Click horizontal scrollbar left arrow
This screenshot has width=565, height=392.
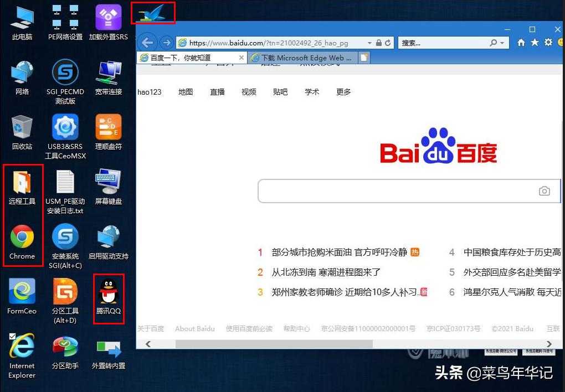[x=148, y=344]
